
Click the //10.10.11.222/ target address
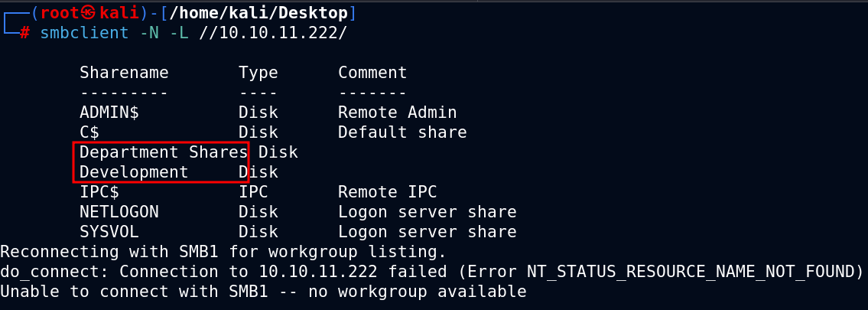pos(273,33)
